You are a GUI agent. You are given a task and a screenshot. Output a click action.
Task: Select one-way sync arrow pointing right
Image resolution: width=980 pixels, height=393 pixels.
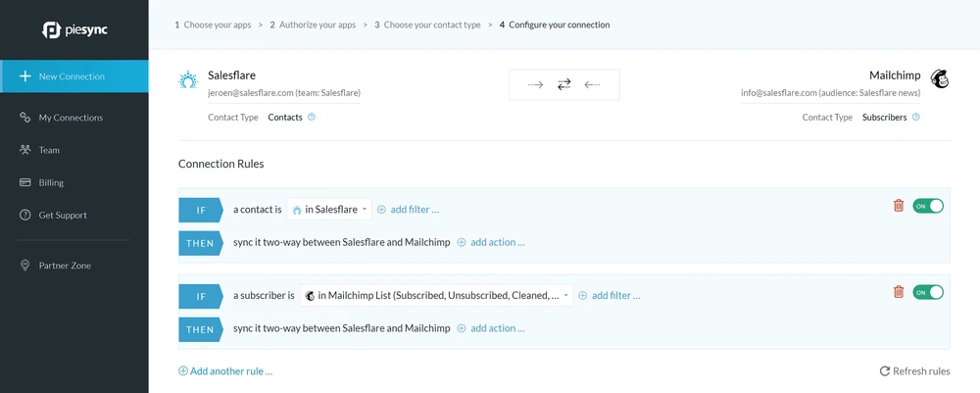point(536,84)
